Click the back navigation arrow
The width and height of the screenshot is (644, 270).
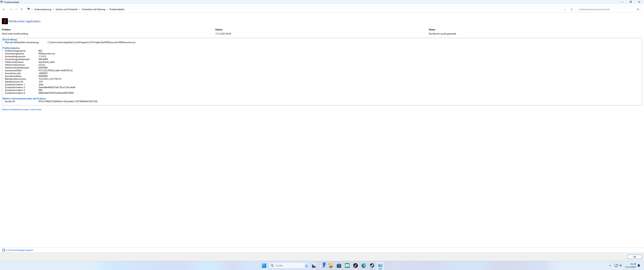tap(4, 10)
